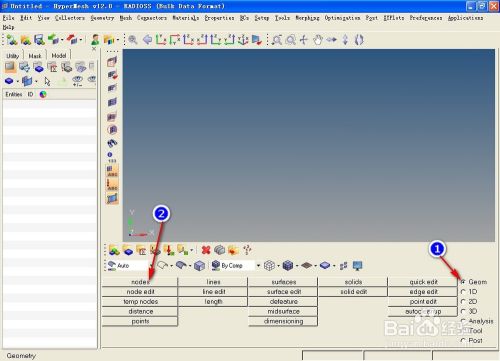Open the solid edit panel
Screen dimensions: 500x361
[353, 292]
